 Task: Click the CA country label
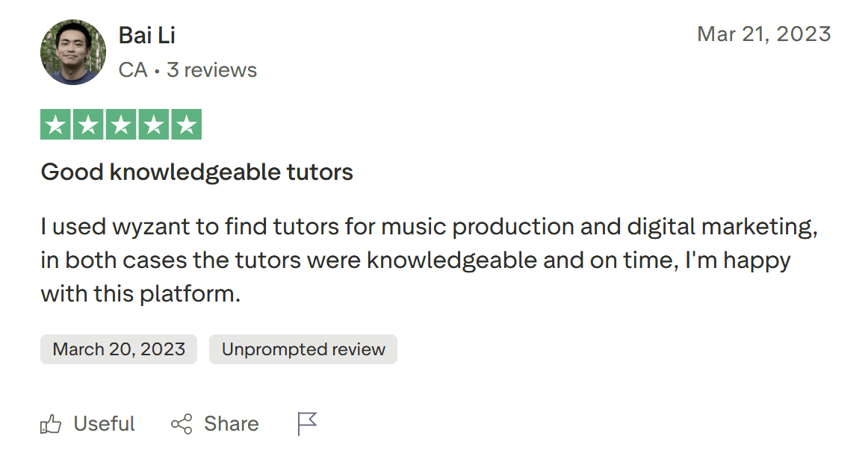tap(133, 70)
